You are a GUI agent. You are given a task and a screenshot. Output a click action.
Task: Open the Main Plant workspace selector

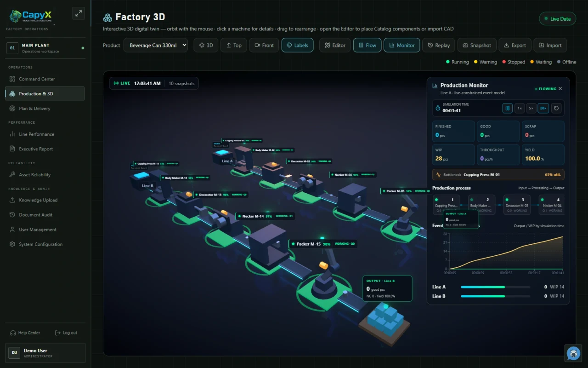(x=45, y=48)
